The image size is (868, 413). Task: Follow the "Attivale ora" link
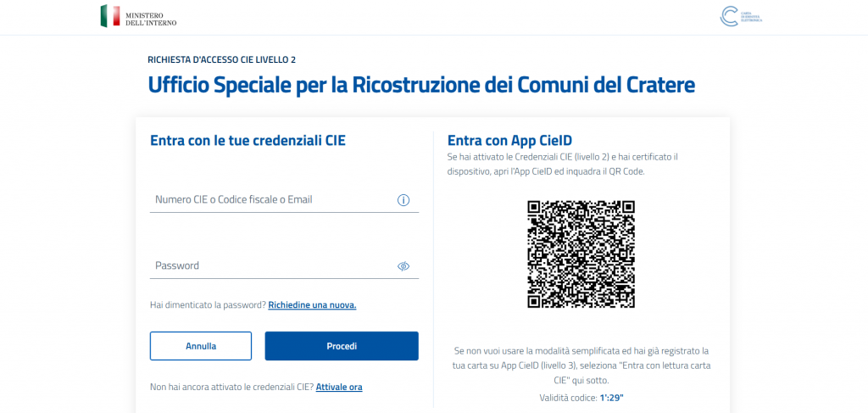339,387
